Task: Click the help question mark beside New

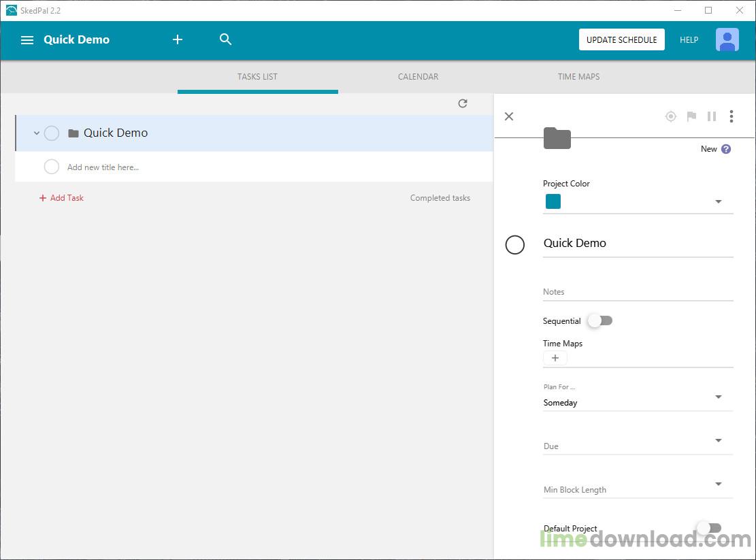Action: point(725,149)
